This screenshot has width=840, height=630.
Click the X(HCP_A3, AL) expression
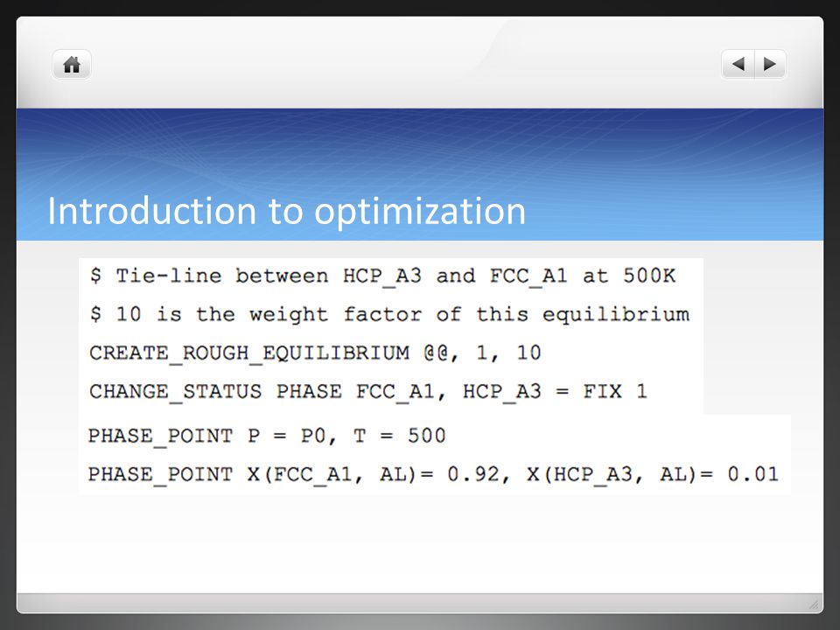click(619, 474)
